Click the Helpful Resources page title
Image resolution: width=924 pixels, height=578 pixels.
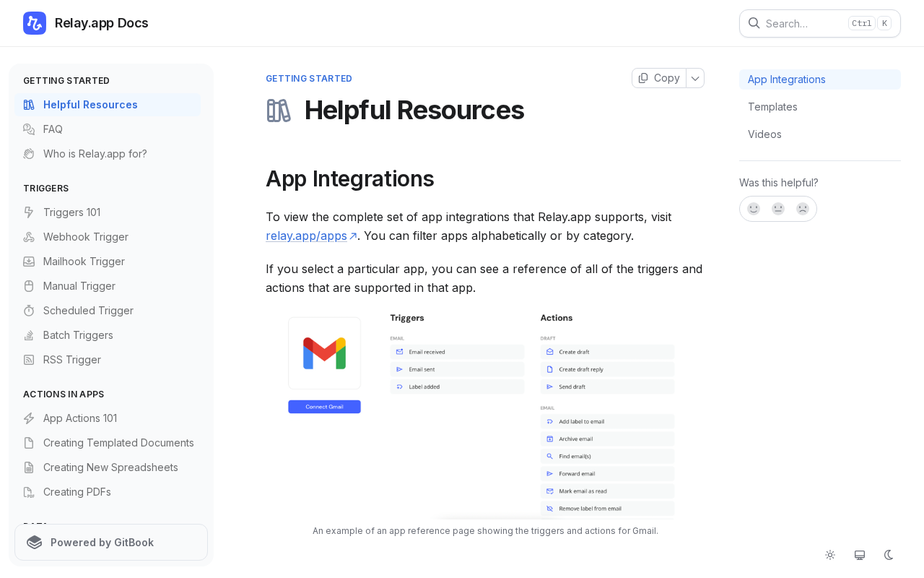click(x=414, y=110)
